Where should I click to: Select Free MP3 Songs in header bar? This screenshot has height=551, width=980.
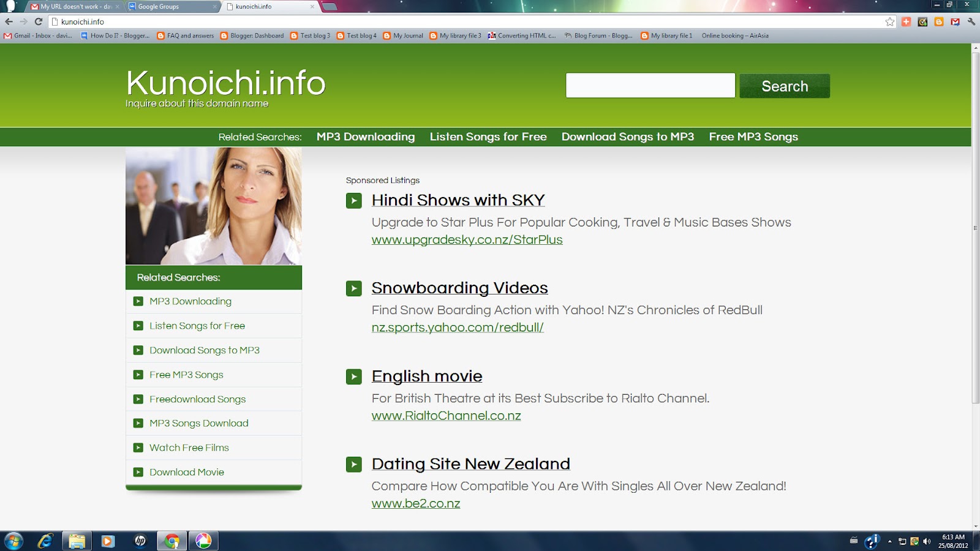click(x=753, y=137)
